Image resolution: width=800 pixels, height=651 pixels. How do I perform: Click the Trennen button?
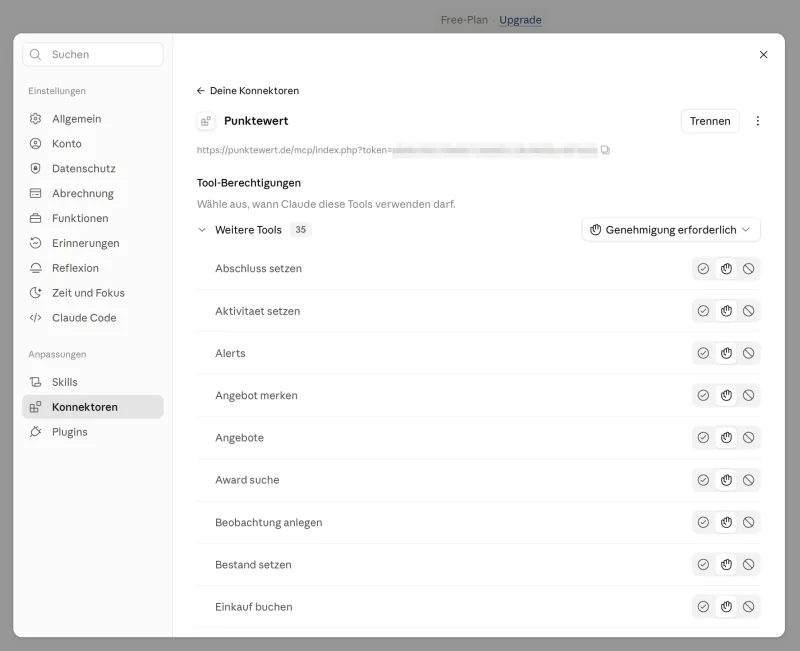pyautogui.click(x=710, y=121)
